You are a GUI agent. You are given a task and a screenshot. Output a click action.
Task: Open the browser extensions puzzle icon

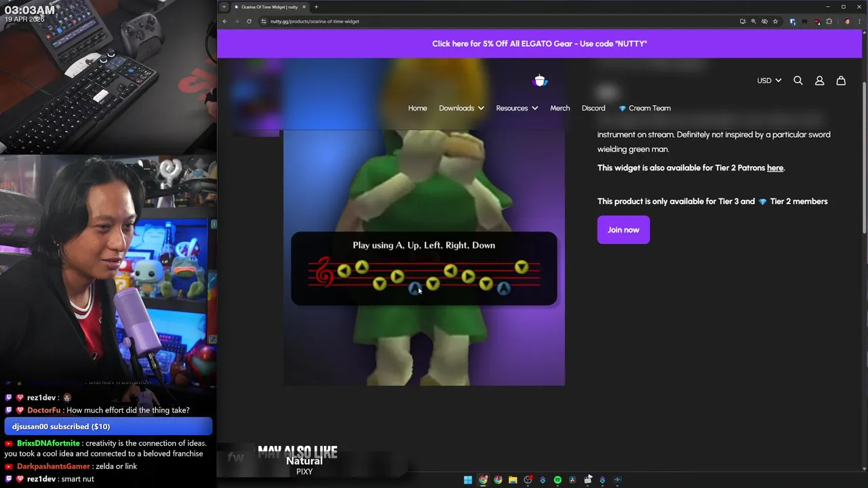pyautogui.click(x=829, y=21)
